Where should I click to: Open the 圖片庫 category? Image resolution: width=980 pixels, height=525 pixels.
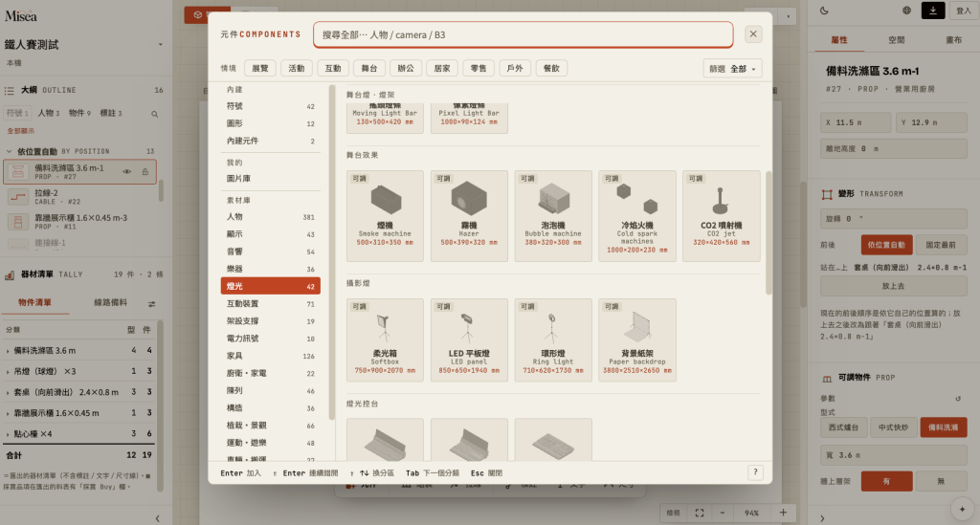point(270,179)
